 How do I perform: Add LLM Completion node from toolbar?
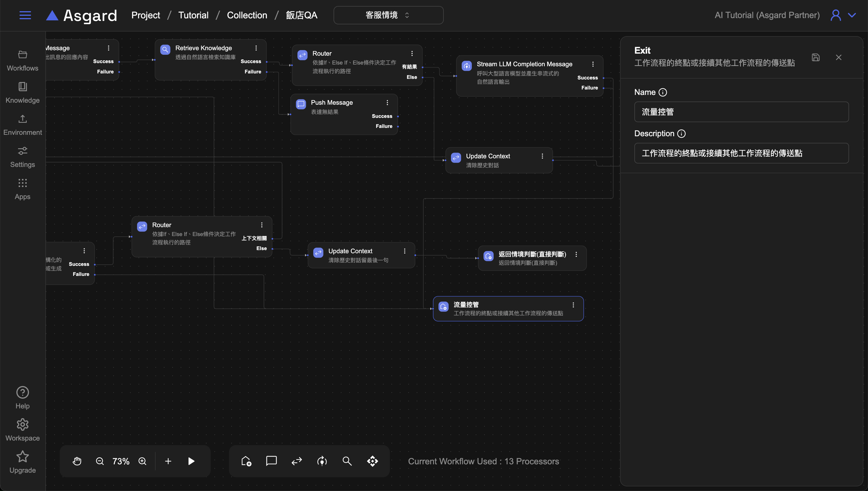(322, 461)
